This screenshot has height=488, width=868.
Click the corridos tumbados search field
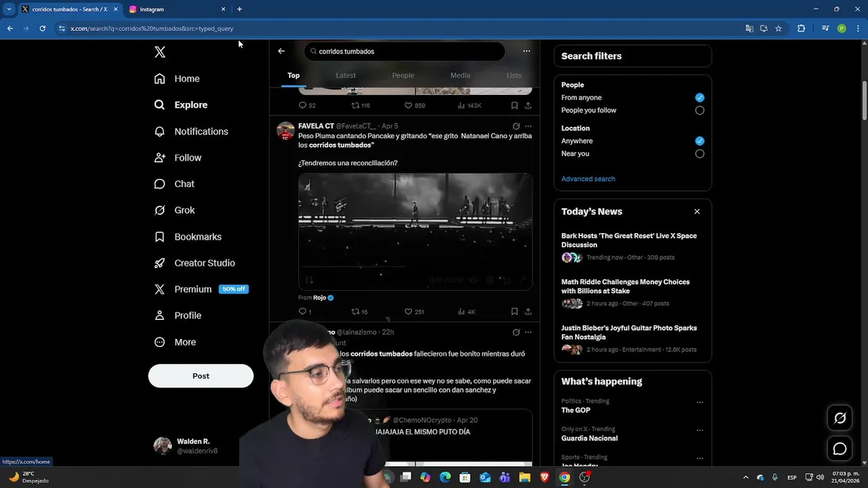click(404, 52)
